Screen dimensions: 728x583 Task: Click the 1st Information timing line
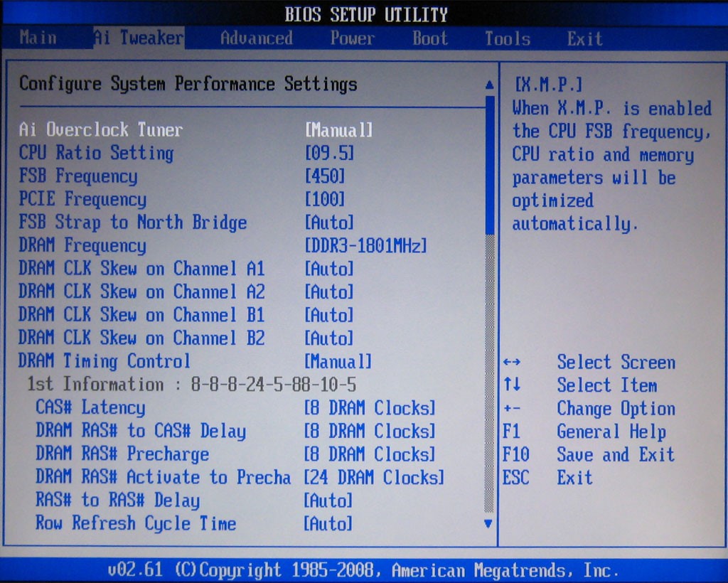[x=192, y=385]
